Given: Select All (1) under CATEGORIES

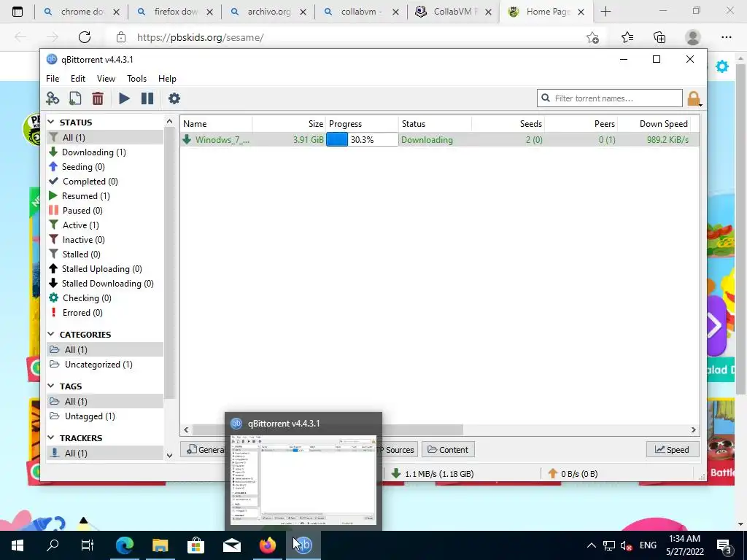Looking at the screenshot, I should point(105,350).
